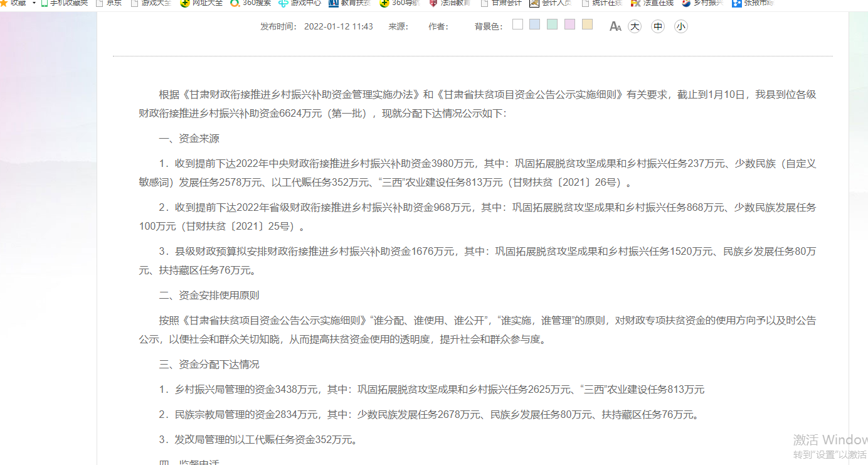Screen dimensions: 868x465
Task: Open the 会计人员 bookmark icon
Action: (x=534, y=3)
